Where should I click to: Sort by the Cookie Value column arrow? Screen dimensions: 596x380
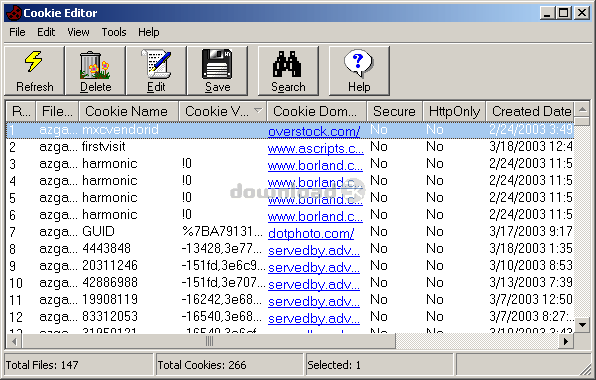(x=258, y=111)
